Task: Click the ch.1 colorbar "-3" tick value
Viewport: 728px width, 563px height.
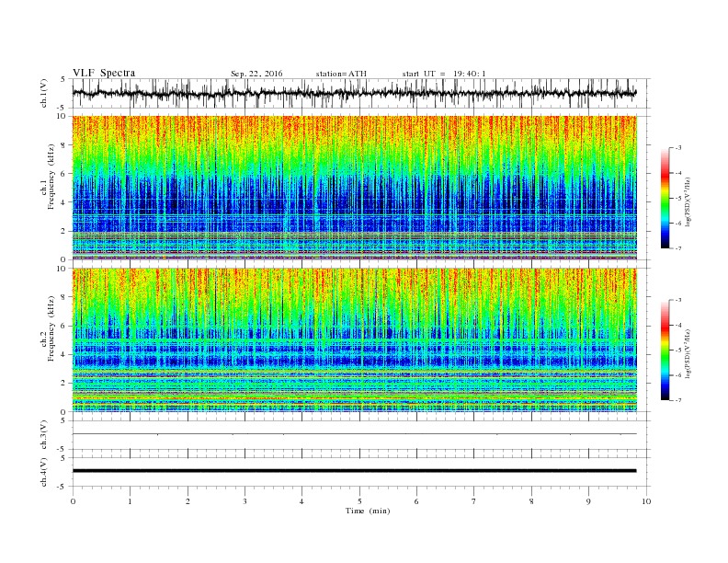Action: coord(678,148)
